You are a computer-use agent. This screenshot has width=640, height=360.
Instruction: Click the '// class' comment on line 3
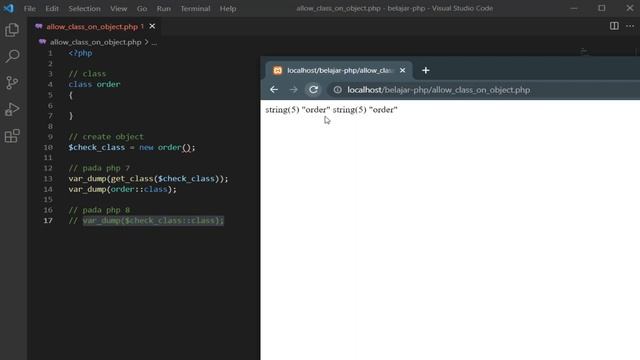tap(87, 74)
